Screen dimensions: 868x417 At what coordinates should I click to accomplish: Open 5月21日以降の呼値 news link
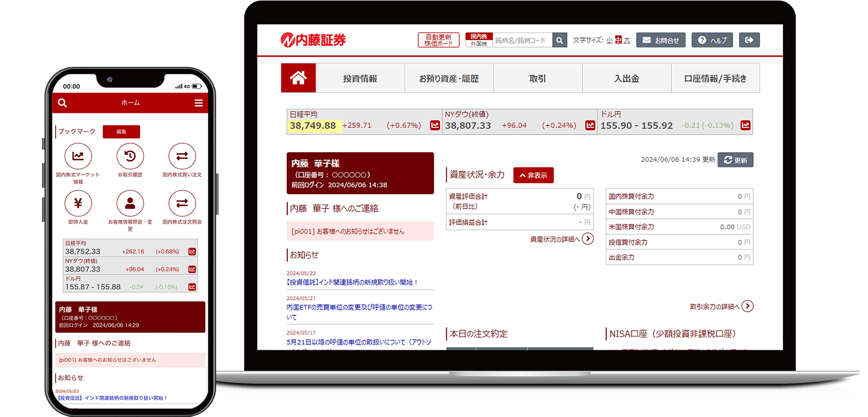pos(359,342)
